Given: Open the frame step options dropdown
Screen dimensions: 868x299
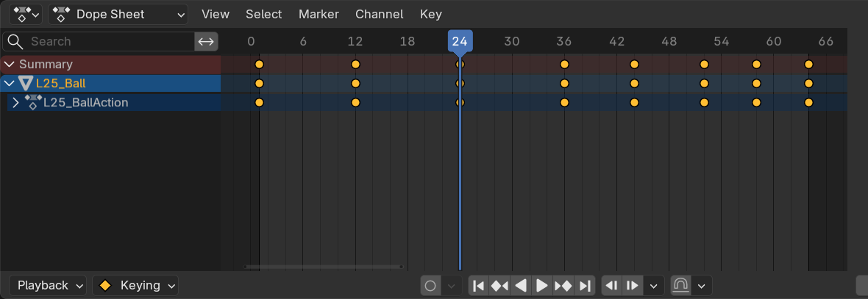Looking at the screenshot, I should click(654, 287).
